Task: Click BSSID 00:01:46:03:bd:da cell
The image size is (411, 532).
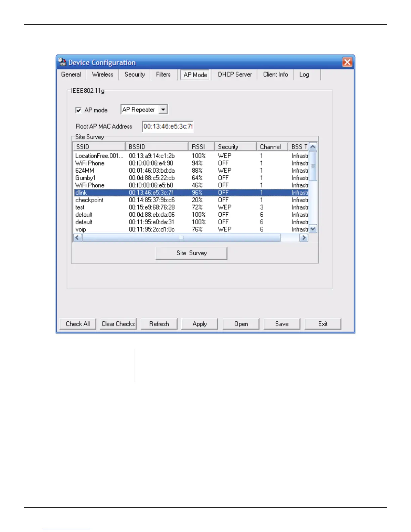Action: point(152,171)
